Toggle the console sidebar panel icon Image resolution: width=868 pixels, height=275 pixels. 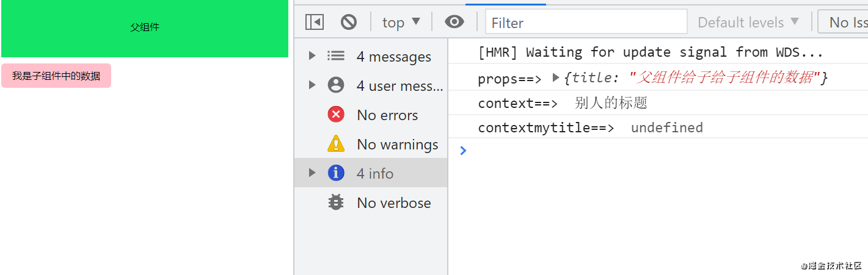(314, 23)
